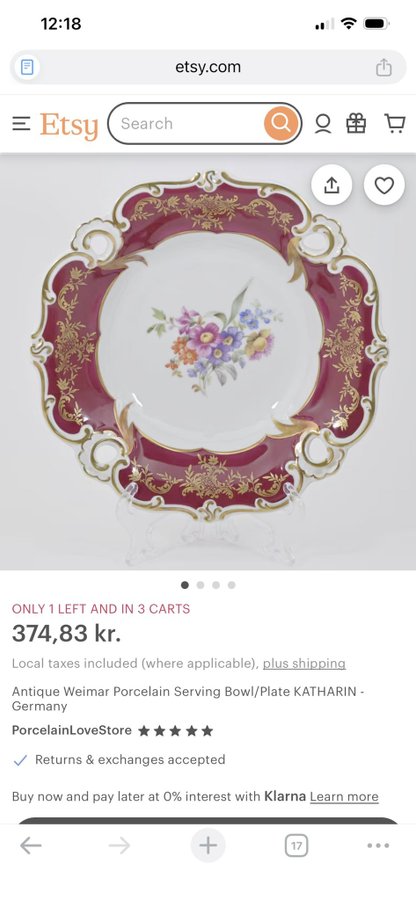The image size is (416, 900).
Task: Open the PorcelainLoveStore shop link
Action: 72,731
